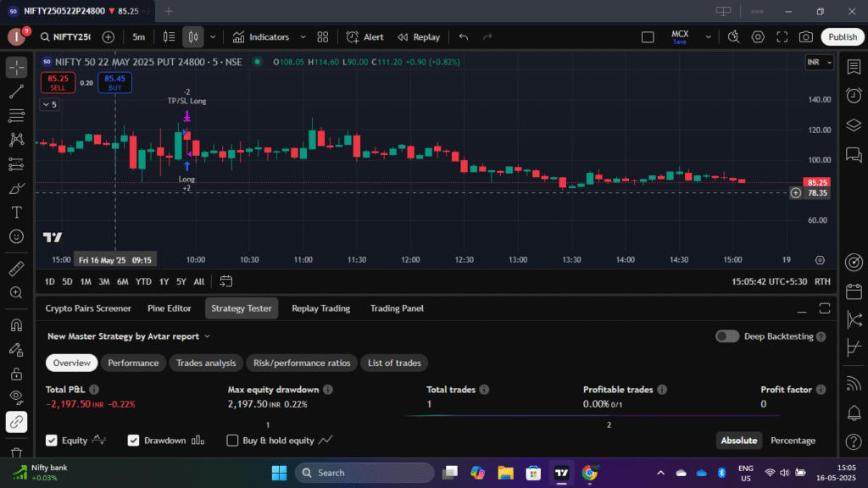868x488 pixels.
Task: Maximize the bottom panel
Action: [x=825, y=308]
